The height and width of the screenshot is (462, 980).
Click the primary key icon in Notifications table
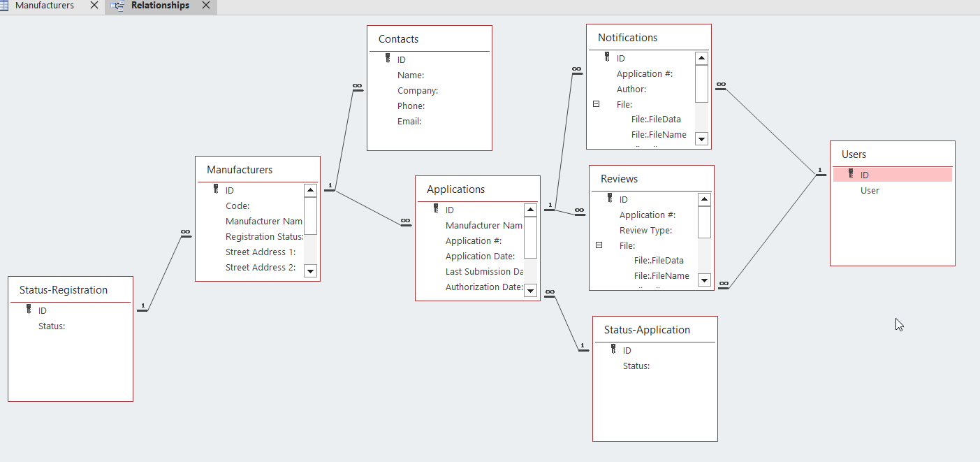tap(607, 57)
